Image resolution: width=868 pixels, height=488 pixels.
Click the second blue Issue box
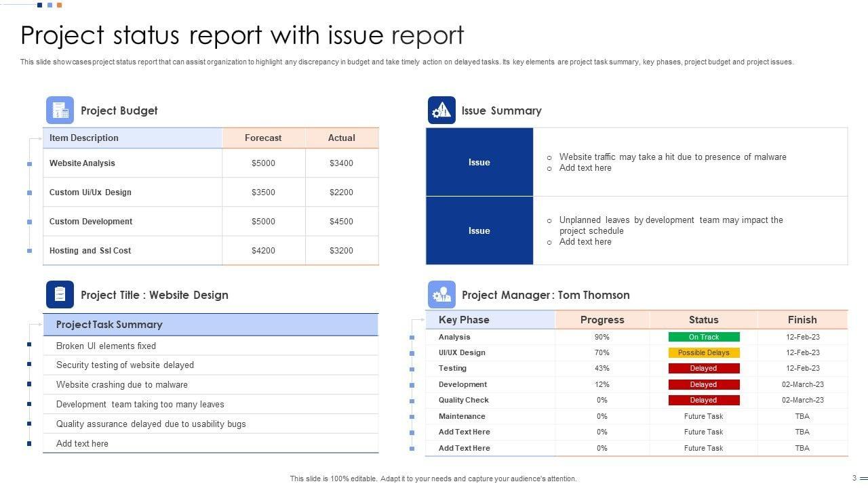pyautogui.click(x=479, y=230)
